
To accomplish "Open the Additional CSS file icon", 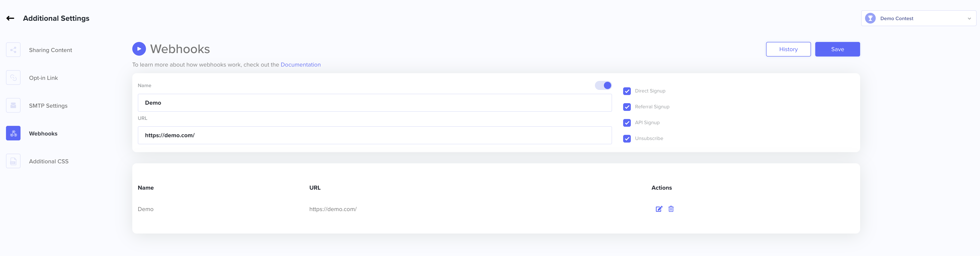I will tap(13, 161).
